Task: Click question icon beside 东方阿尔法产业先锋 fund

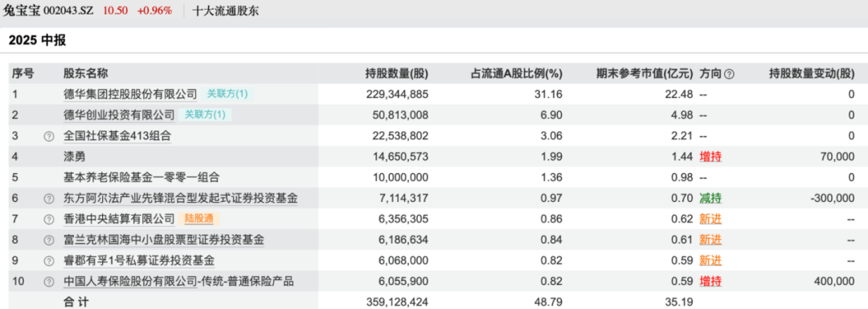Action: pyautogui.click(x=49, y=199)
